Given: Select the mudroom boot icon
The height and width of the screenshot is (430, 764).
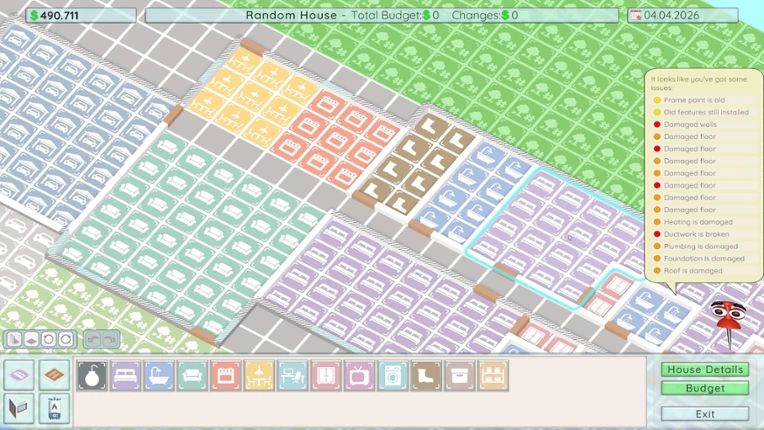Looking at the screenshot, I should pyautogui.click(x=426, y=375).
